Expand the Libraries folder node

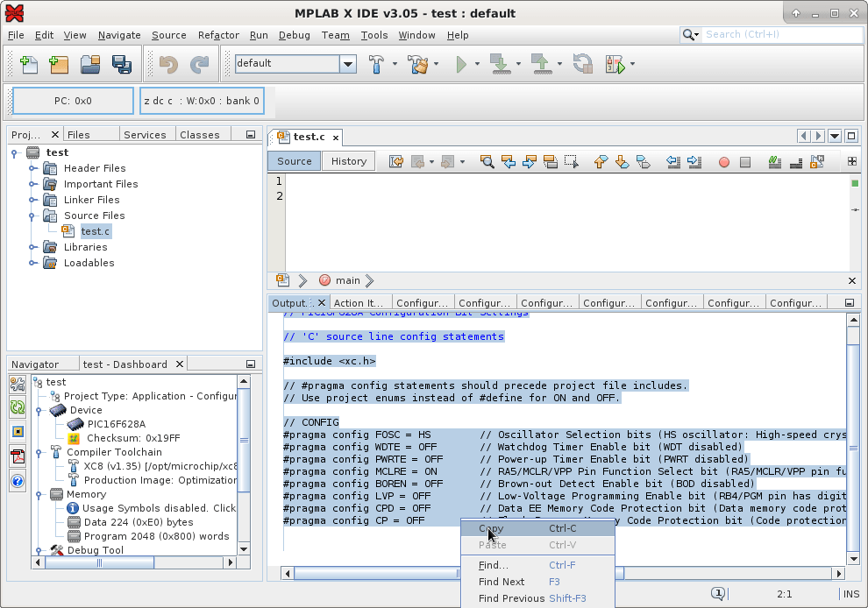32,247
